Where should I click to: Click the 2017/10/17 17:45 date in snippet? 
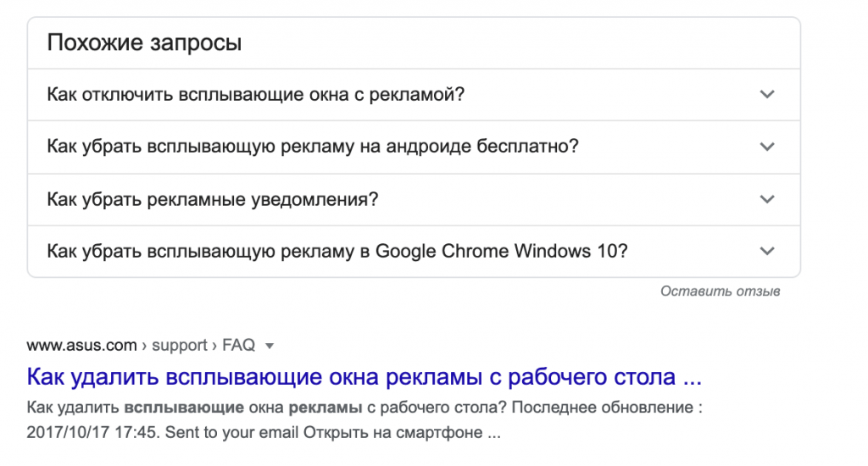tap(93, 432)
